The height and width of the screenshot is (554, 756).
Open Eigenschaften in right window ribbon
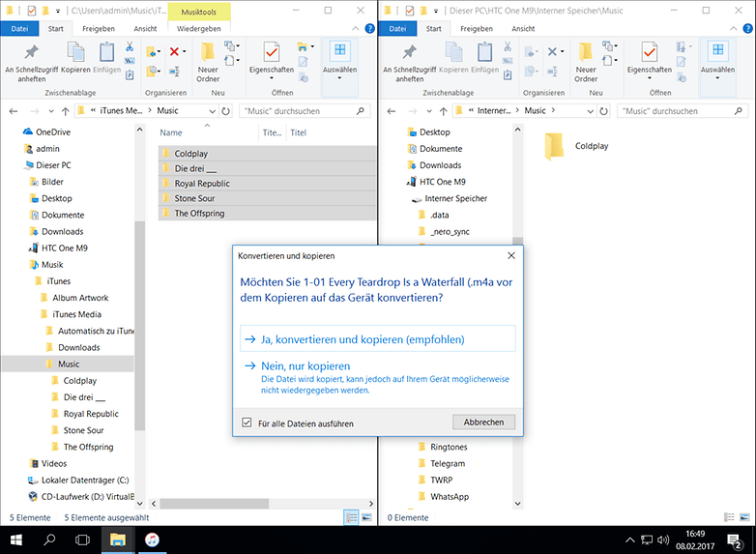[649, 61]
